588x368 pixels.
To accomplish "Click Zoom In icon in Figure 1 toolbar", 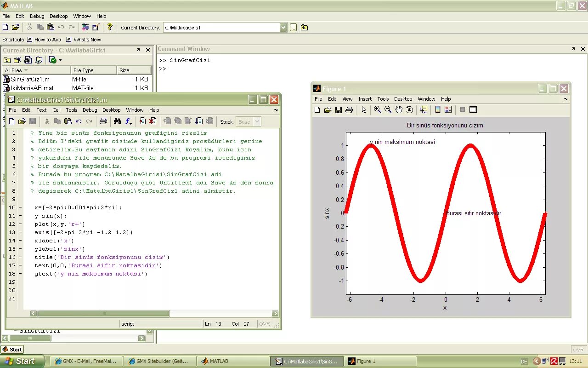I will click(x=377, y=109).
